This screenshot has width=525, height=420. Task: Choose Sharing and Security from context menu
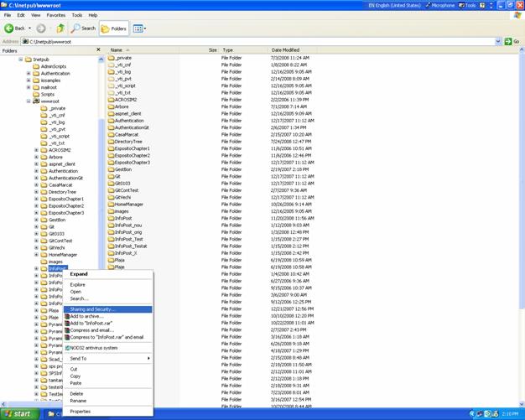92,309
